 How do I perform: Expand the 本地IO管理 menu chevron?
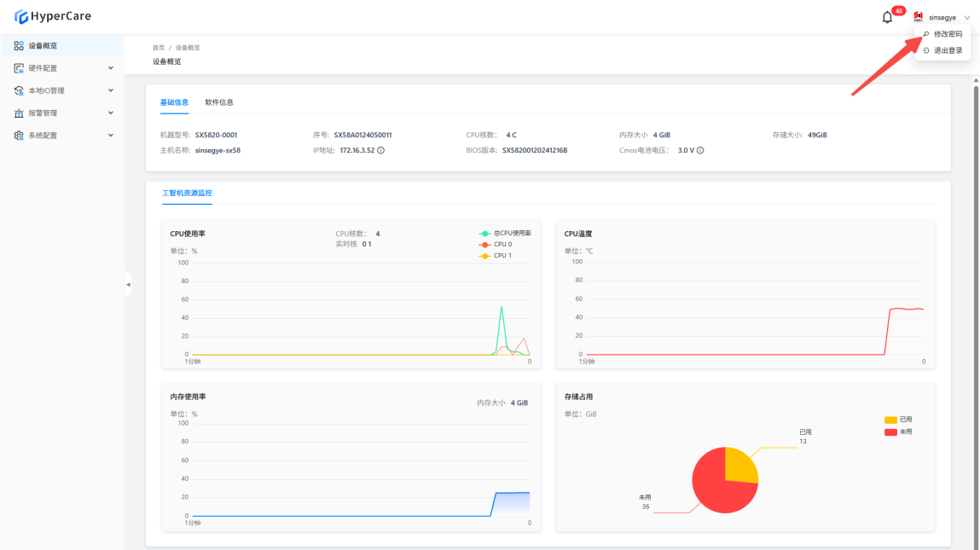110,90
